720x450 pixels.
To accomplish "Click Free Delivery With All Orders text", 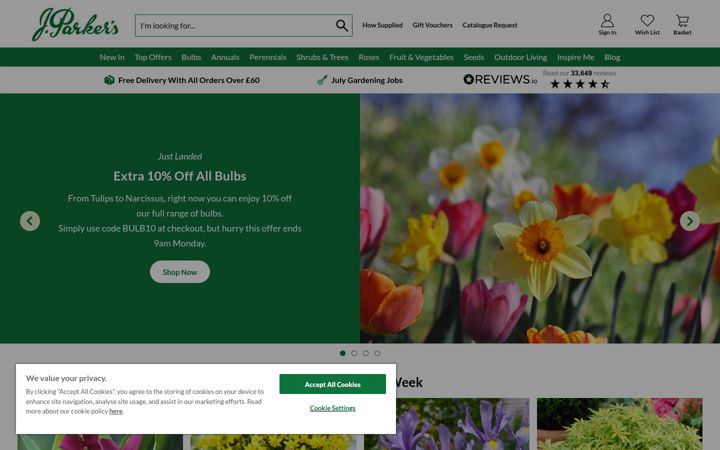I will coord(189,80).
